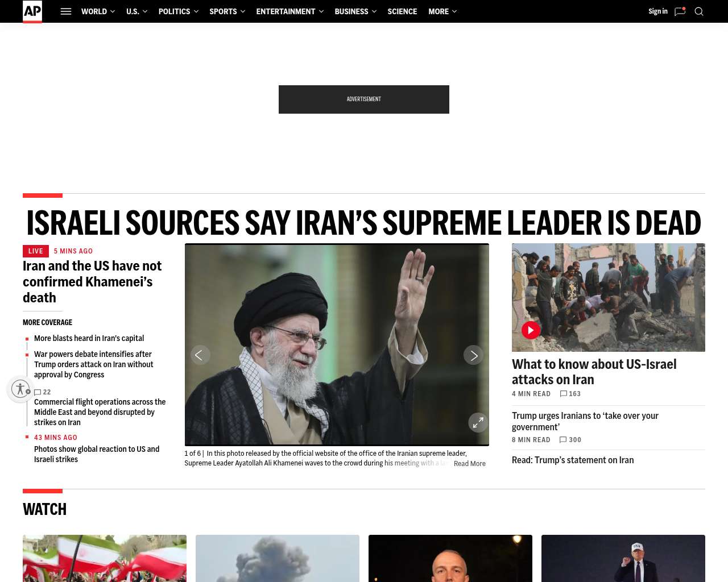Image resolution: width=728 pixels, height=582 pixels.
Task: Show next photo with right arrow
Action: 474,355
